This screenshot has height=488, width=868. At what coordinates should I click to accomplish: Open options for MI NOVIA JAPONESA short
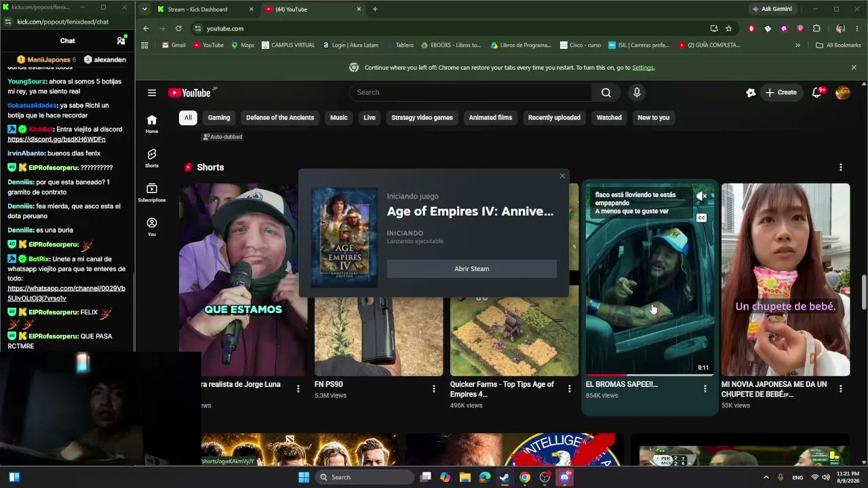[x=841, y=389]
